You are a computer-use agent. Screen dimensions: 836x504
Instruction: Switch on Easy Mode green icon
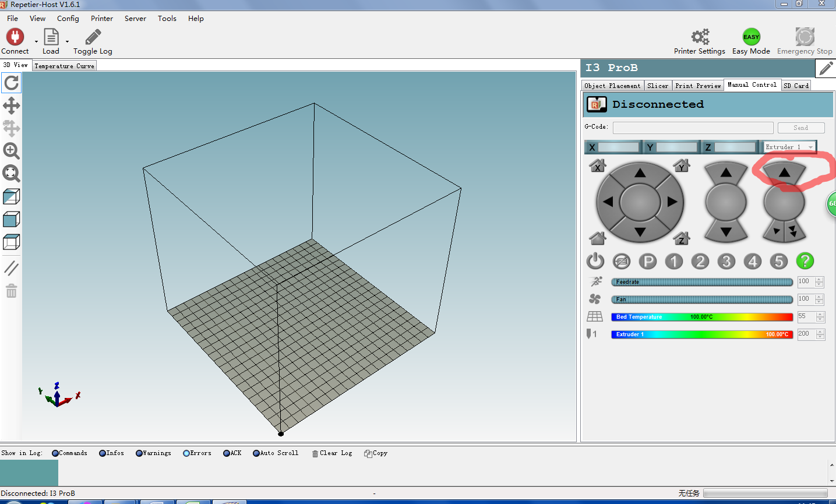[752, 37]
